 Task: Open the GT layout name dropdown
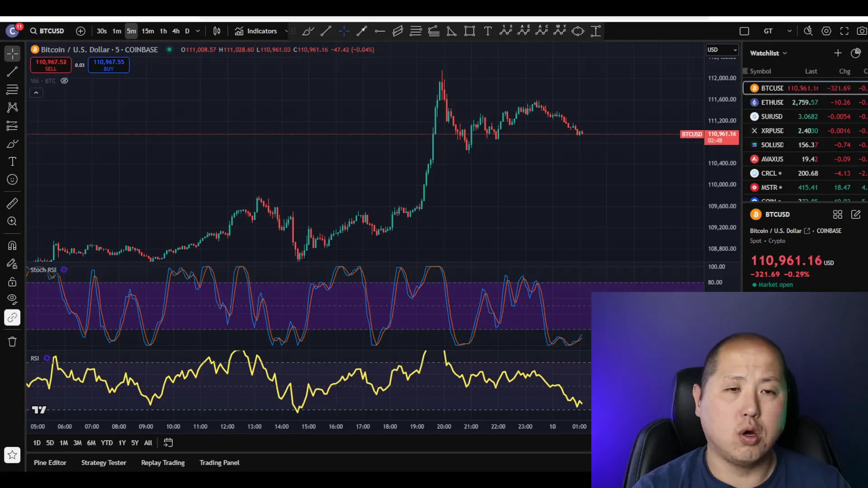point(778,31)
